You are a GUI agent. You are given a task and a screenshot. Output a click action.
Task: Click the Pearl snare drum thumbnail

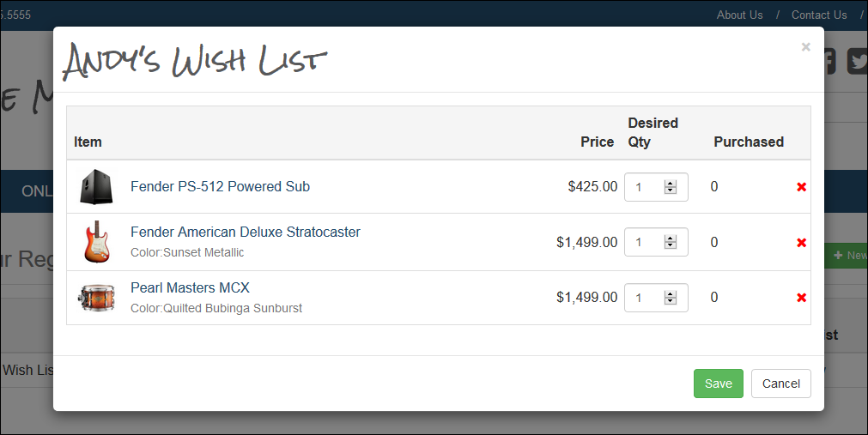(x=96, y=298)
